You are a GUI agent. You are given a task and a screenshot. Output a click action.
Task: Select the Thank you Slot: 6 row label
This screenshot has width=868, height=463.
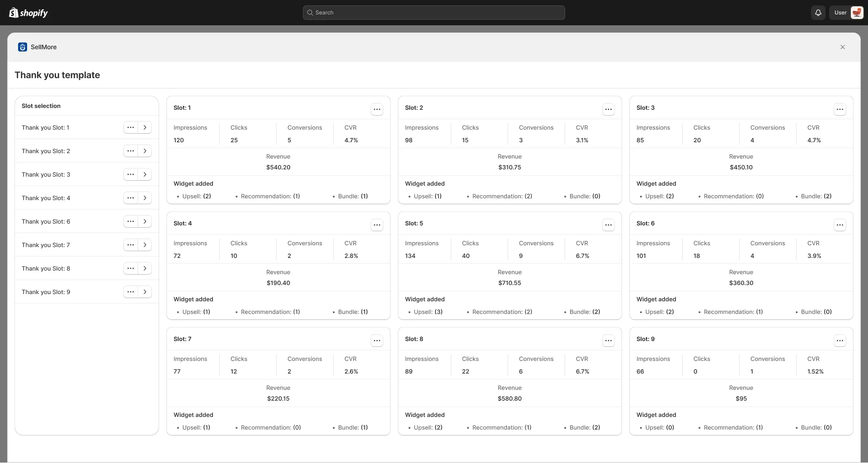tap(46, 221)
